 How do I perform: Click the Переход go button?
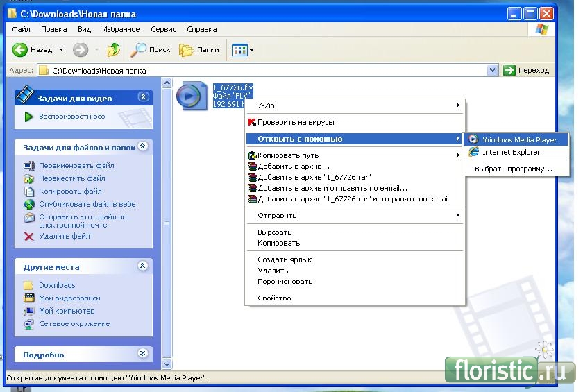click(x=527, y=70)
